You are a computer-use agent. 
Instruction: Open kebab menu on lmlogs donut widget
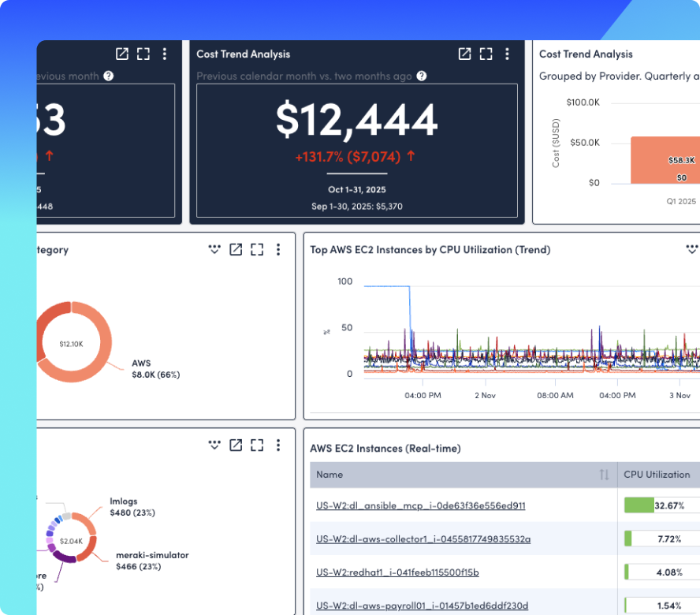click(x=278, y=445)
